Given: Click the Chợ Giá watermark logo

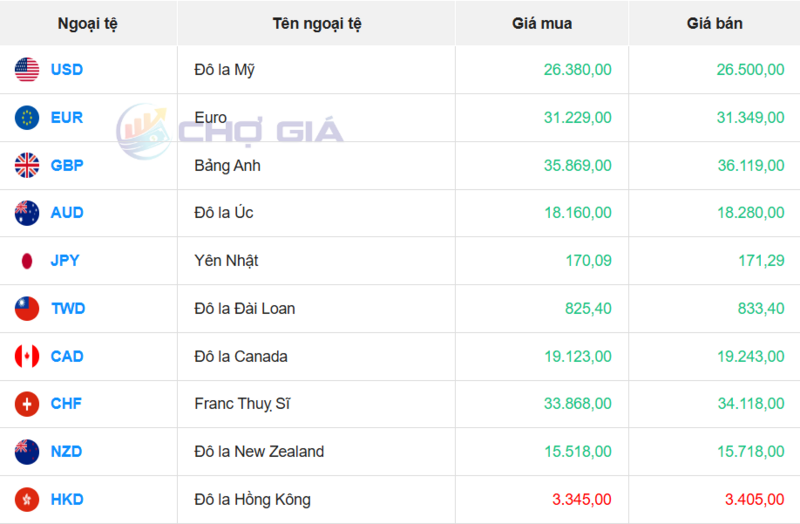Looking at the screenshot, I should [x=230, y=130].
